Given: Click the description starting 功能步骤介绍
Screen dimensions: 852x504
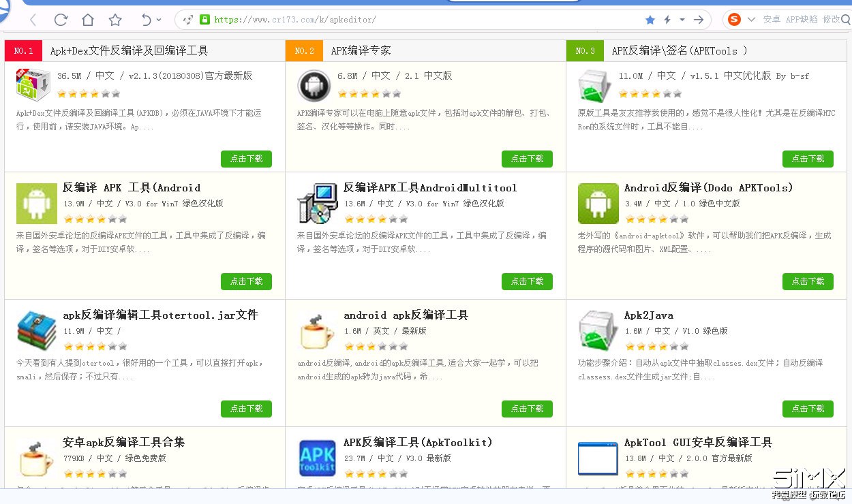Looking at the screenshot, I should point(700,370).
